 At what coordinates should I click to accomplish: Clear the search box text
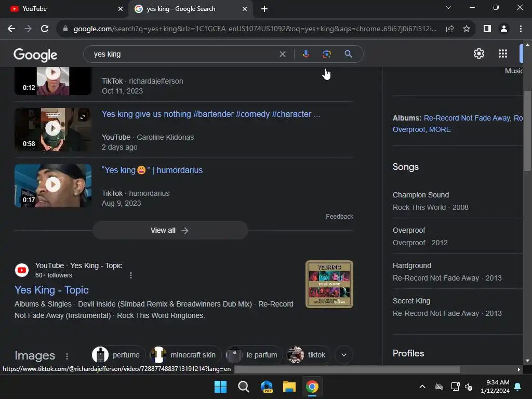point(282,54)
